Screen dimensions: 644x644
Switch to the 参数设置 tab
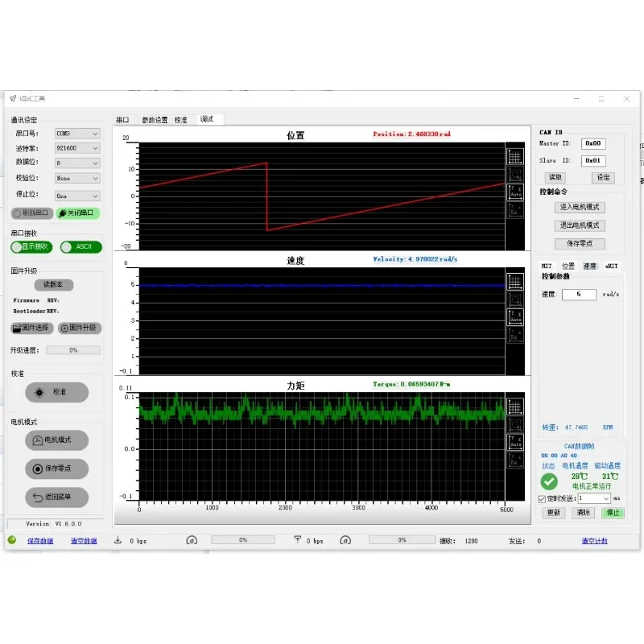coord(155,120)
